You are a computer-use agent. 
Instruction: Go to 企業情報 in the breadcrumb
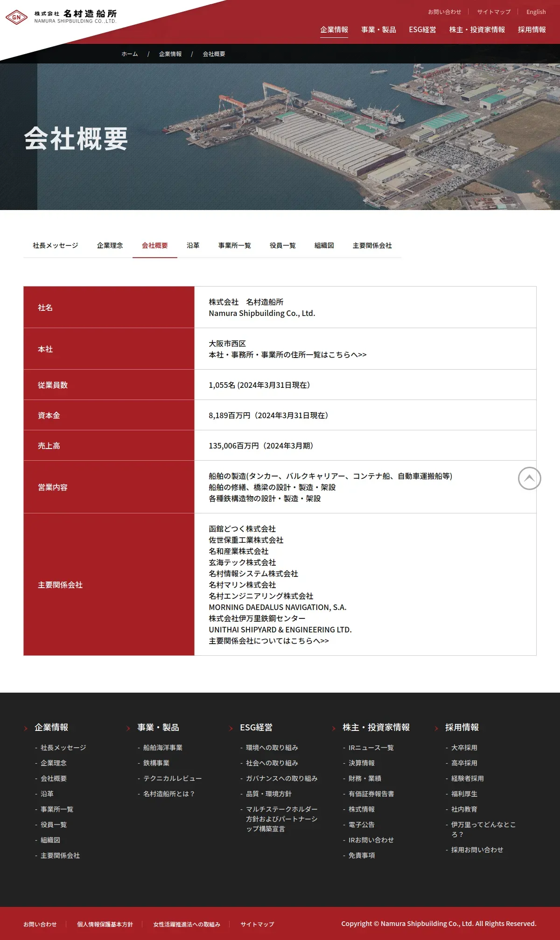[170, 54]
